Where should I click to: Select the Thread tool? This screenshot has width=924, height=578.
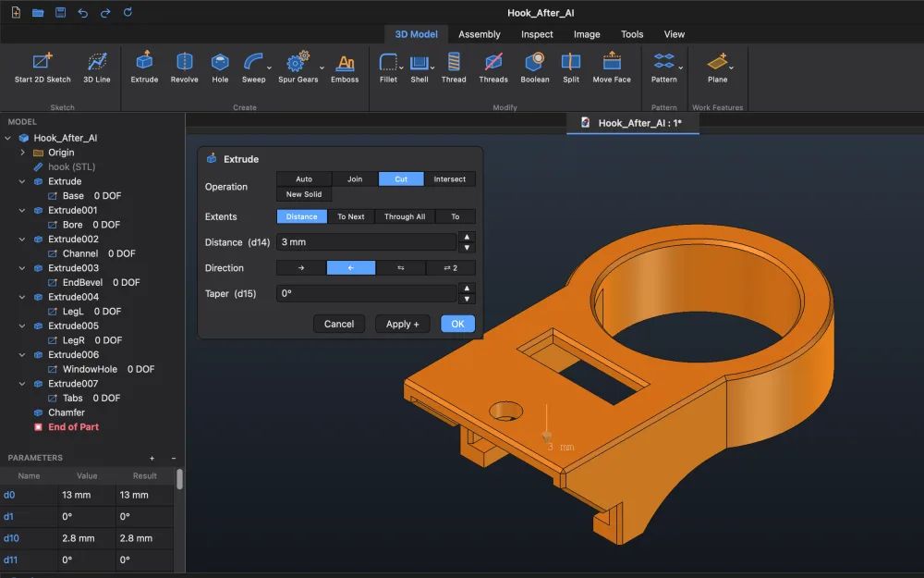(454, 68)
